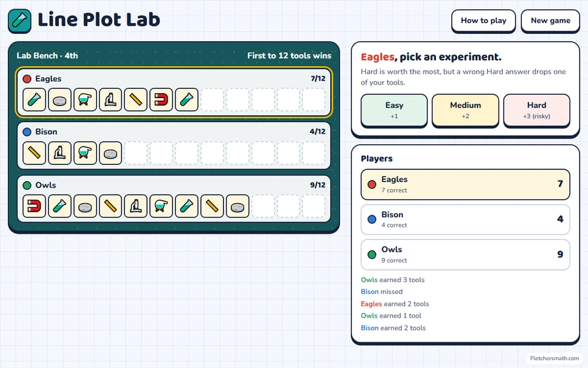588x368 pixels.
Task: Select the Owls card in the Players panel
Action: pyautogui.click(x=466, y=255)
